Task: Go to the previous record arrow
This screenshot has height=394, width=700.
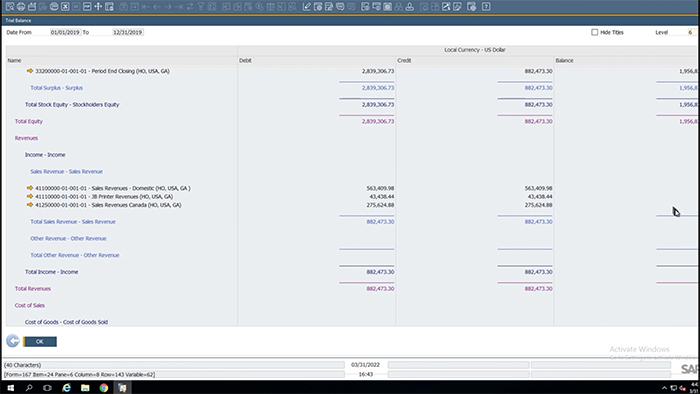Action: coord(157,7)
